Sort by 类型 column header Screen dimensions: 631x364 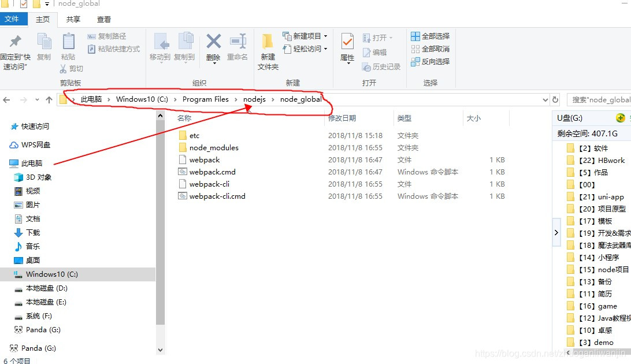coord(404,118)
